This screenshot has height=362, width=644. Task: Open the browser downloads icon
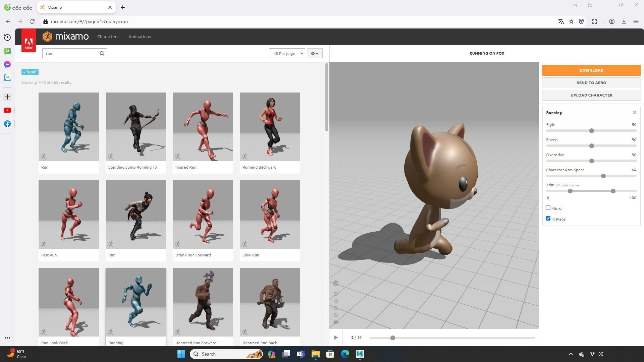(624, 21)
